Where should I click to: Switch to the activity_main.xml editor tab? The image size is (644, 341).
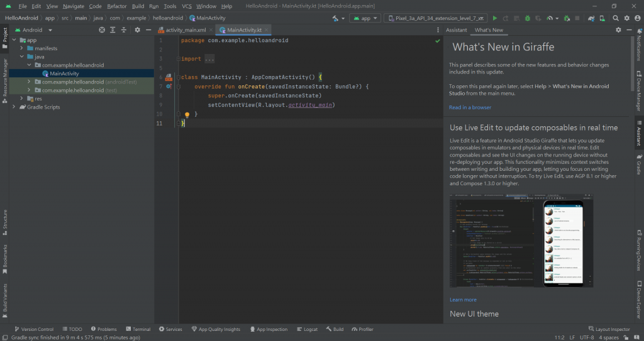click(186, 30)
